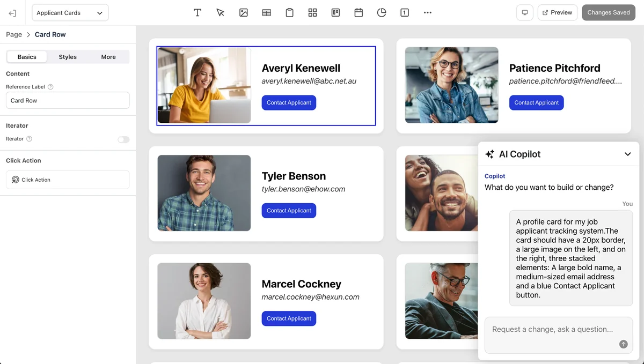This screenshot has width=644, height=364.
Task: Insert an Image element from toolbar
Action: [x=244, y=12]
